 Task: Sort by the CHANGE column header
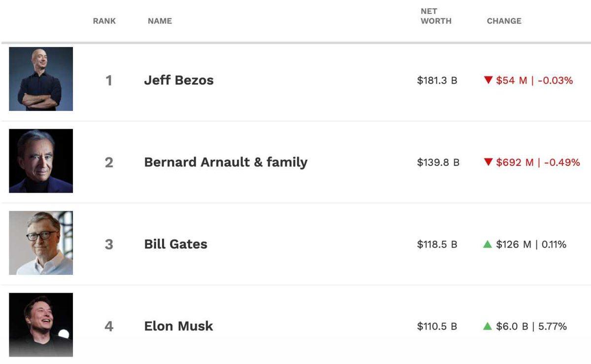[x=504, y=21]
